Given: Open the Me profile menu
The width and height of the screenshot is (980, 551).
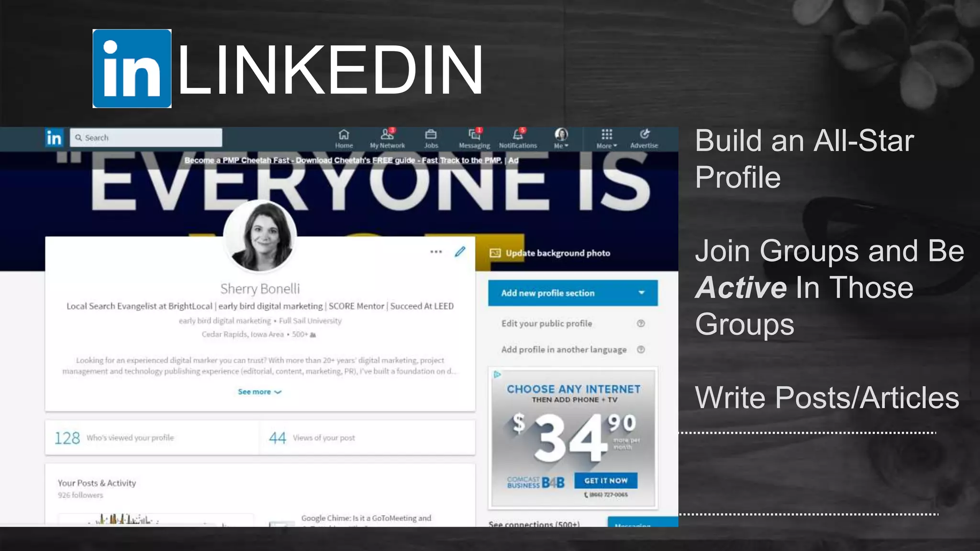Looking at the screenshot, I should click(x=561, y=139).
